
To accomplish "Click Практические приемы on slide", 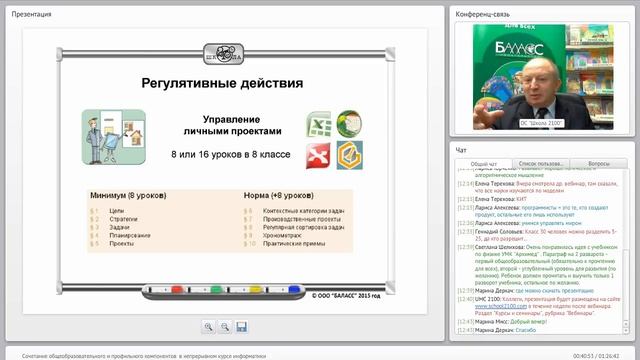I will (x=294, y=244).
